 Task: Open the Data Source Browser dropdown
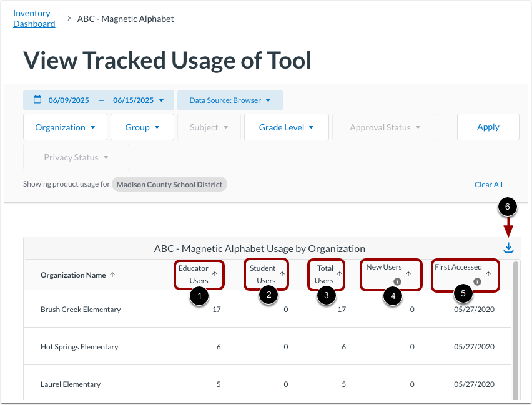[230, 99]
